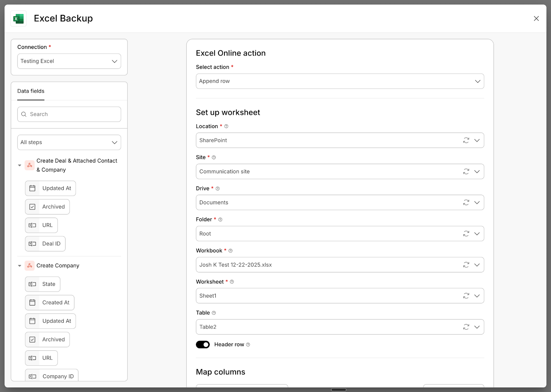Click the Excel app icon in header
Image resolution: width=551 pixels, height=392 pixels.
[x=19, y=19]
